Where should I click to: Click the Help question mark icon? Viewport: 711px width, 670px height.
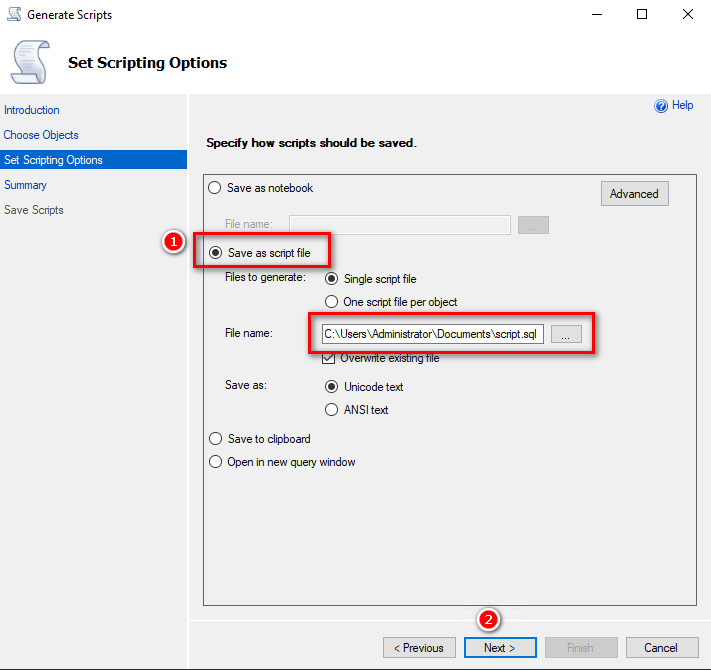661,106
